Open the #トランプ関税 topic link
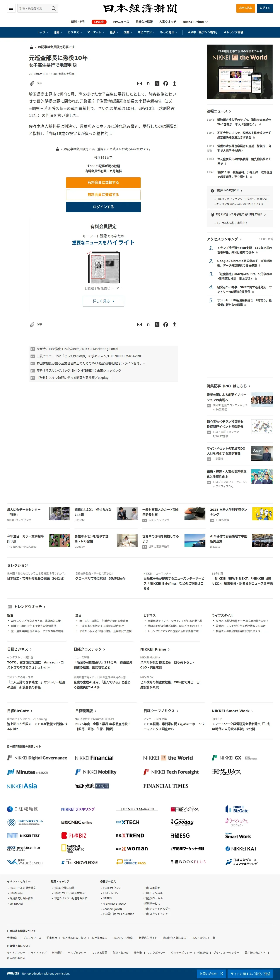 pyautogui.click(x=234, y=32)
